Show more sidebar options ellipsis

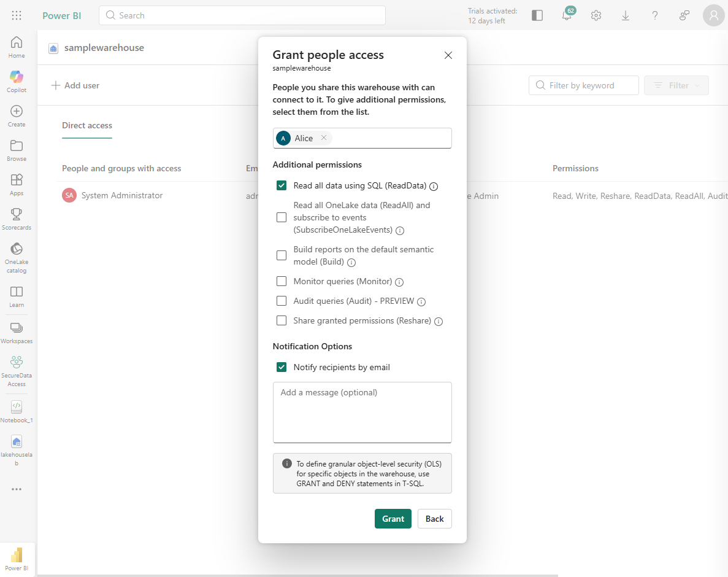[x=16, y=489]
